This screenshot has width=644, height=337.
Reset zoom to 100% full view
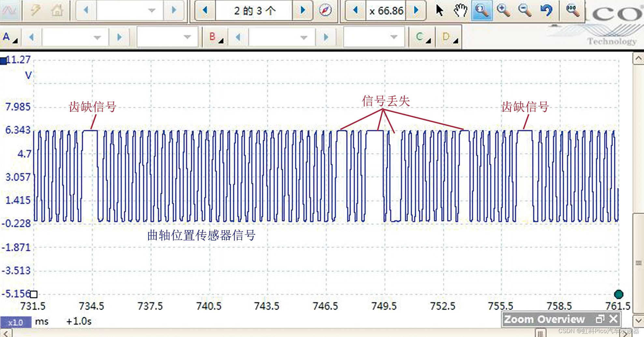pyautogui.click(x=573, y=10)
